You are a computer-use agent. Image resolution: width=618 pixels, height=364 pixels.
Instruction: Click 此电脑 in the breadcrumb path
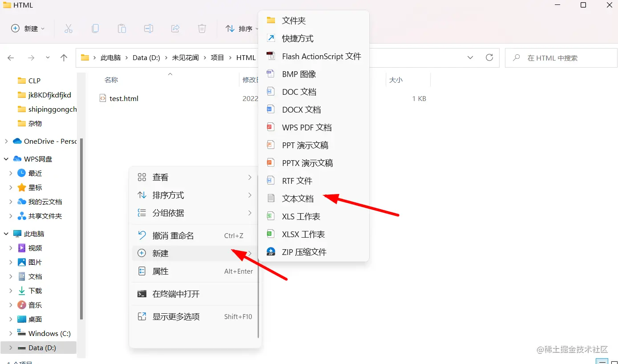coord(110,58)
